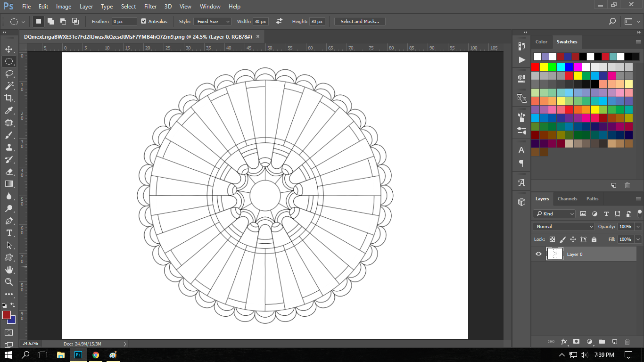Select Subtract from selection mode
This screenshot has height=362, width=644.
click(x=63, y=21)
